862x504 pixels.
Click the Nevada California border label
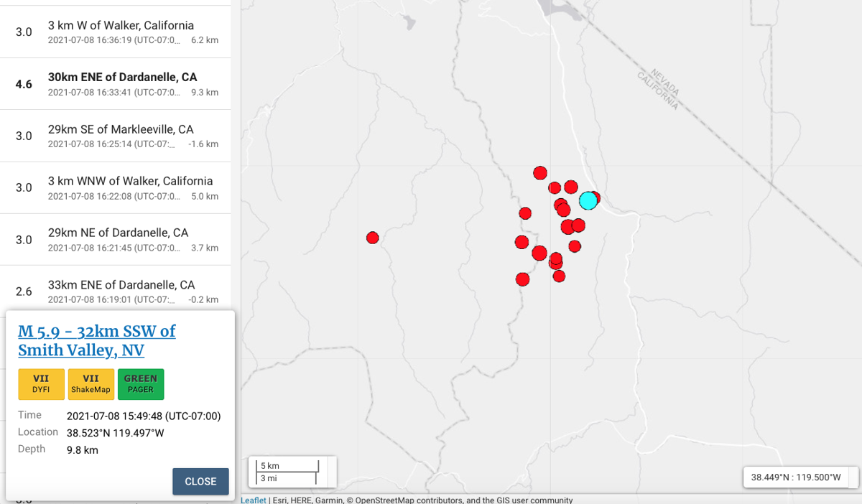pyautogui.click(x=656, y=91)
